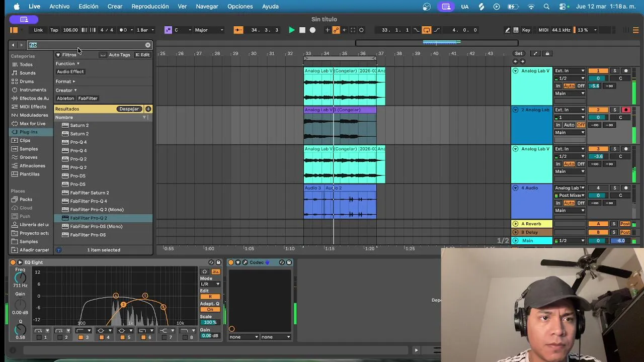The image size is (644, 362).
Task: Open the root note C dropdown
Action: [x=183, y=30]
